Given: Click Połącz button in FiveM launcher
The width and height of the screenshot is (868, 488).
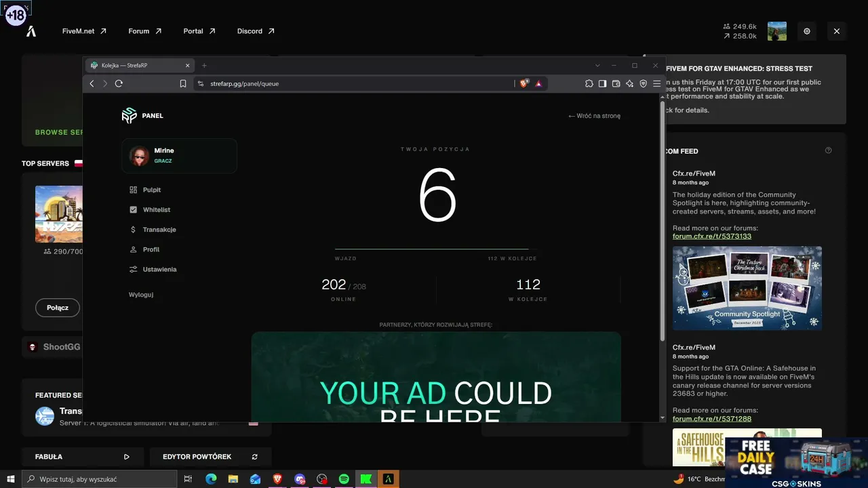Looking at the screenshot, I should [x=58, y=308].
